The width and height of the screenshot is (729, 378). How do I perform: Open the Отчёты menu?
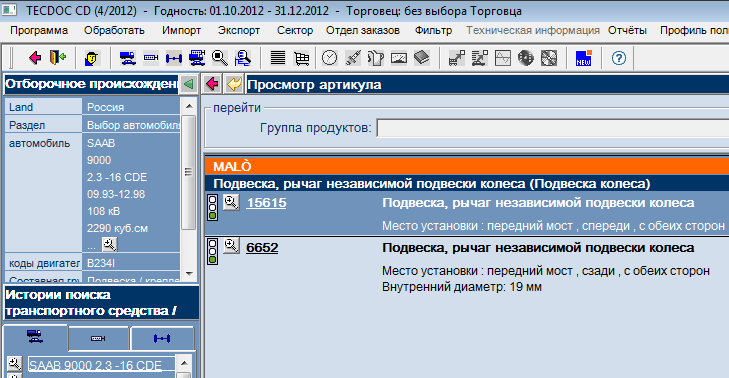[x=627, y=30]
